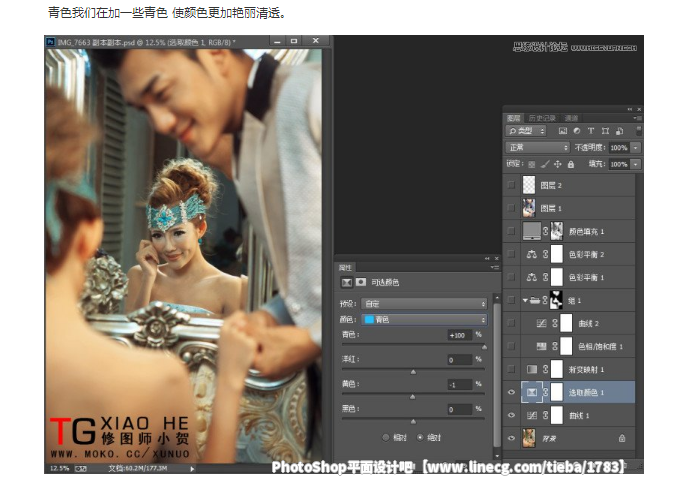Open the layers panel flyout menu
The height and width of the screenshot is (486, 680).
tap(638, 118)
